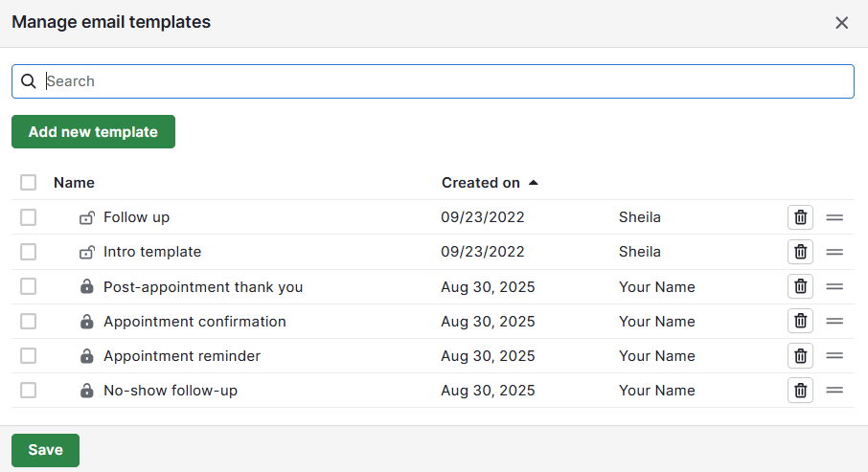Viewport: 868px width, 472px height.
Task: Delete the Intro template row
Action: (801, 252)
